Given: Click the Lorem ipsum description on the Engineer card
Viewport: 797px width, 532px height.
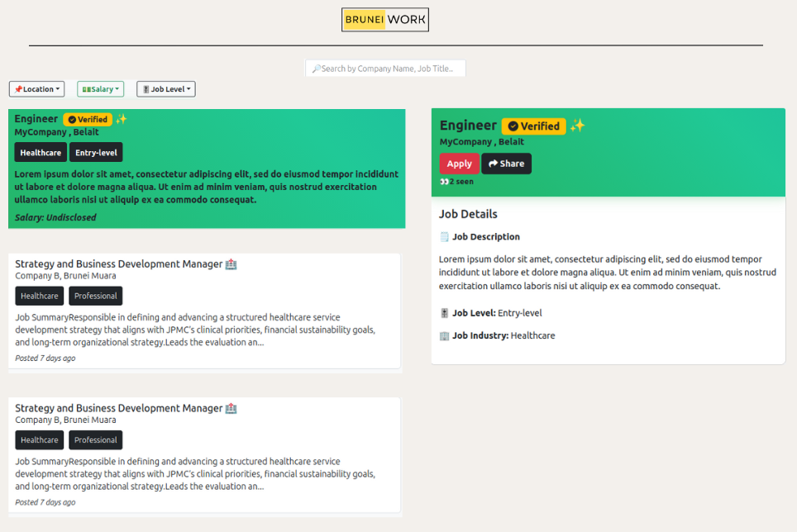Looking at the screenshot, I should [x=207, y=187].
